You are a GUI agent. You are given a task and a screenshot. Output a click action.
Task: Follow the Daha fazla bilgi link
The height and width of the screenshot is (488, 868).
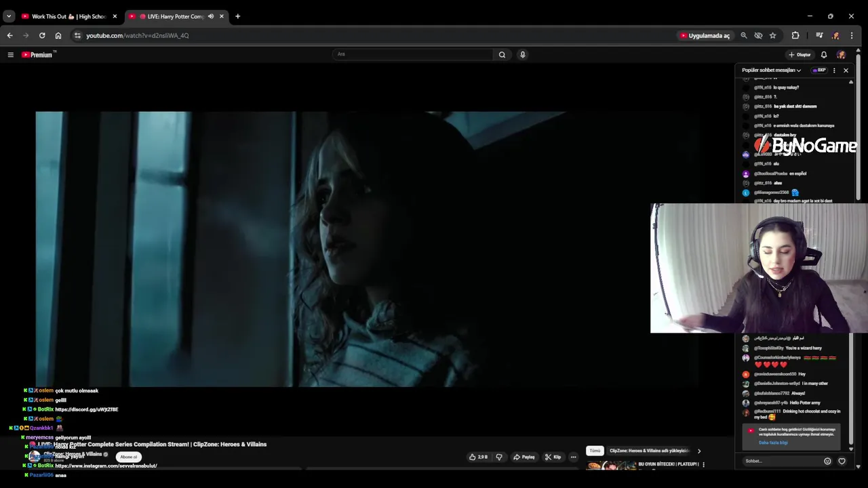773,443
